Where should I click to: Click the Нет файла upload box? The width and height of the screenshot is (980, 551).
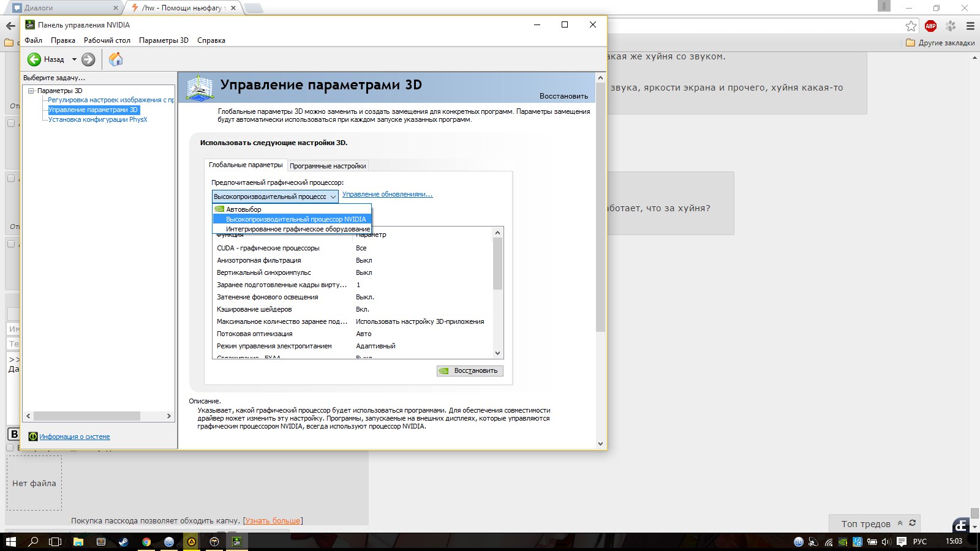tap(34, 483)
